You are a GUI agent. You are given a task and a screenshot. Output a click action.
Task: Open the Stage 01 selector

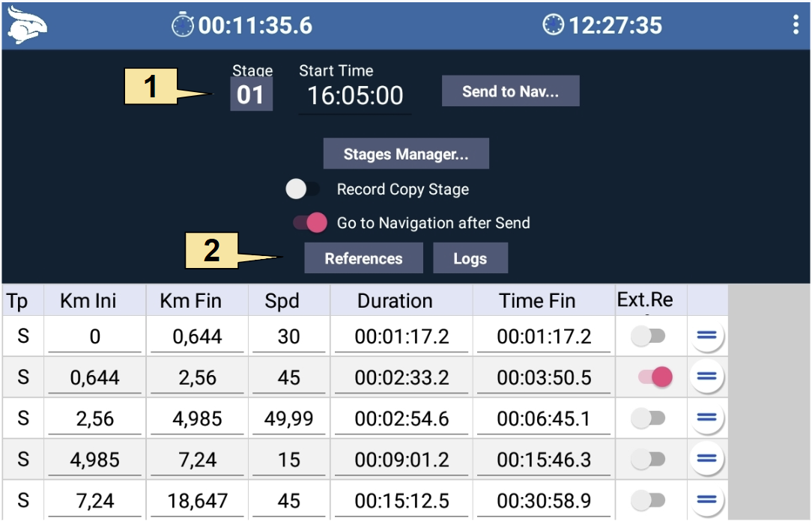[251, 96]
